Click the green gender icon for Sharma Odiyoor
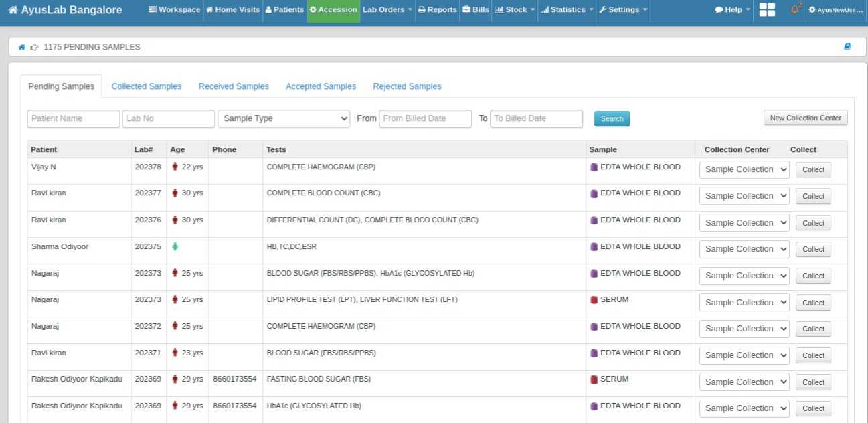Screen dimensions: 868x423 coord(175,246)
